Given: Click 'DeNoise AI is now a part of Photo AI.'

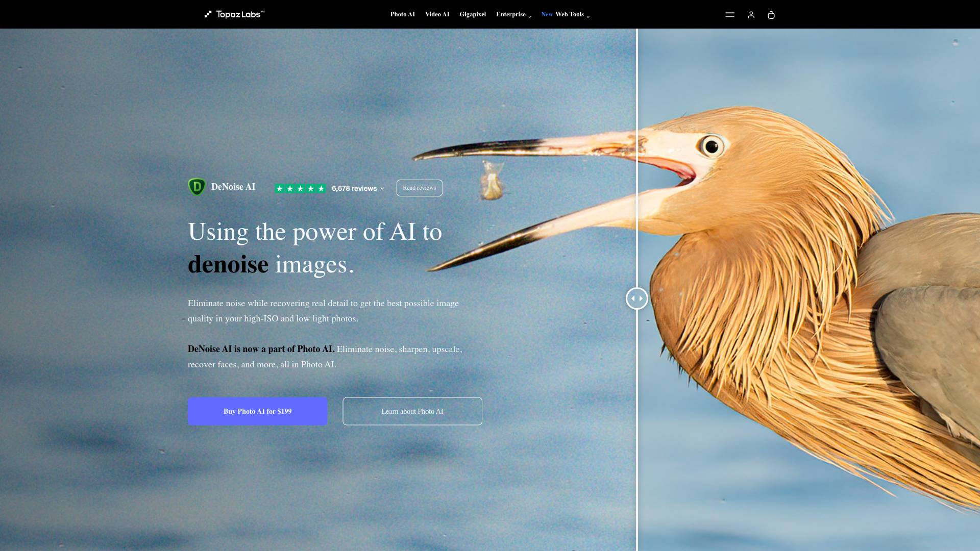Looking at the screenshot, I should (x=261, y=349).
